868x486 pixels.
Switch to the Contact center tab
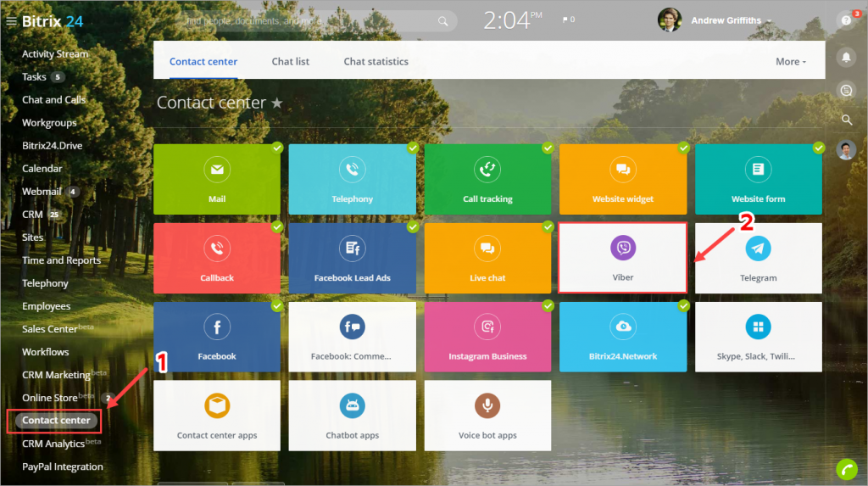click(203, 62)
